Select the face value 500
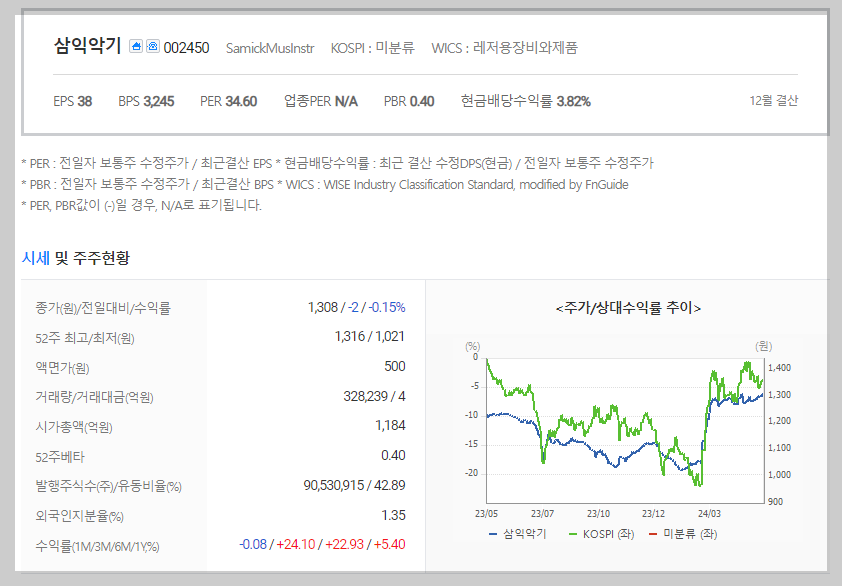The width and height of the screenshot is (842, 586). [x=395, y=366]
